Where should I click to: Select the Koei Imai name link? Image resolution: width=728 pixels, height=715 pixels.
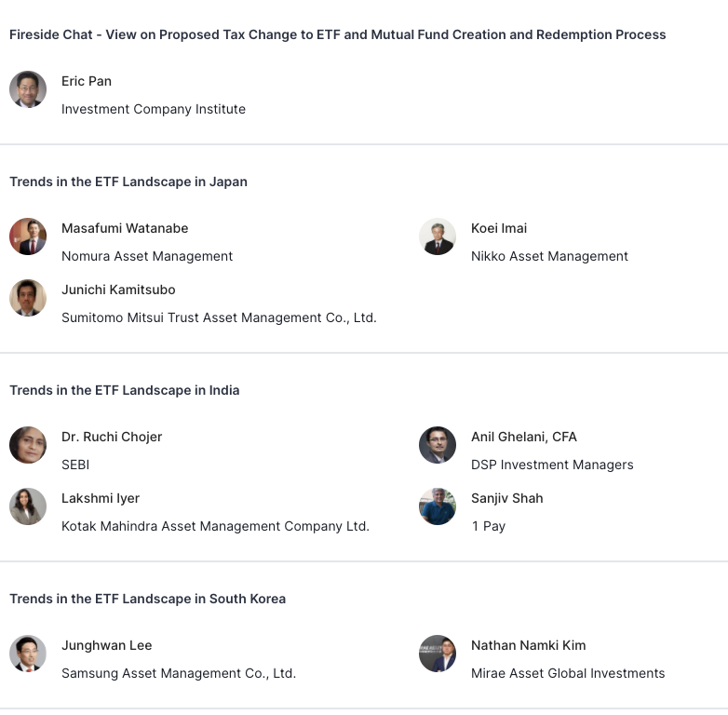(499, 228)
